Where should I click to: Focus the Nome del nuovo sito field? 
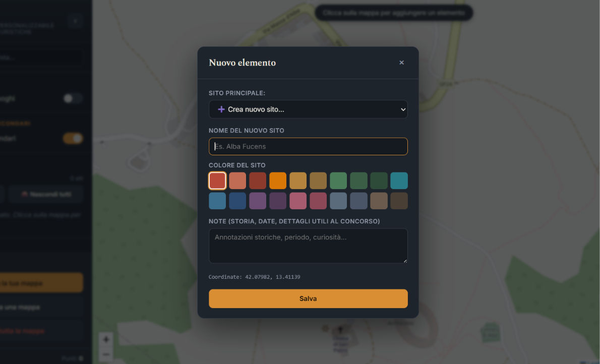tap(308, 146)
